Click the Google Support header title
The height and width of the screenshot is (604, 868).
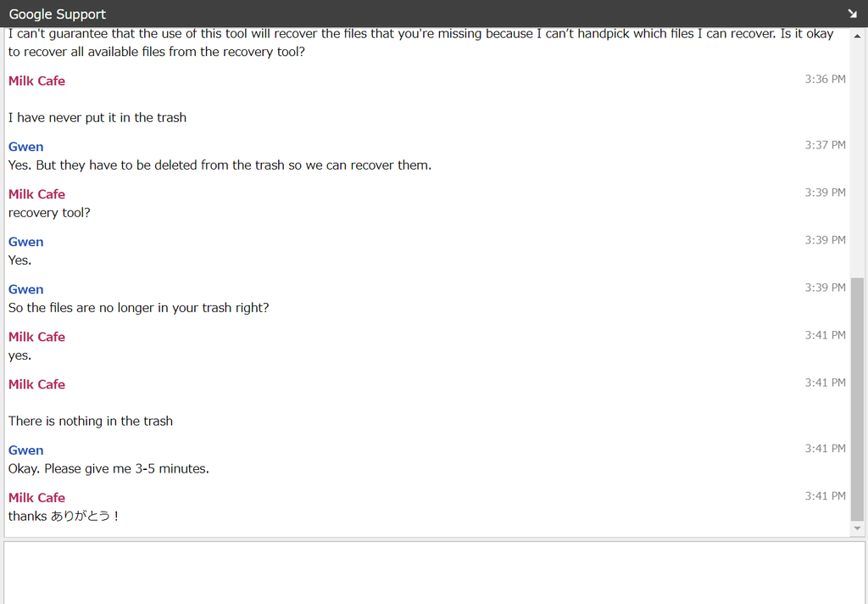[58, 14]
